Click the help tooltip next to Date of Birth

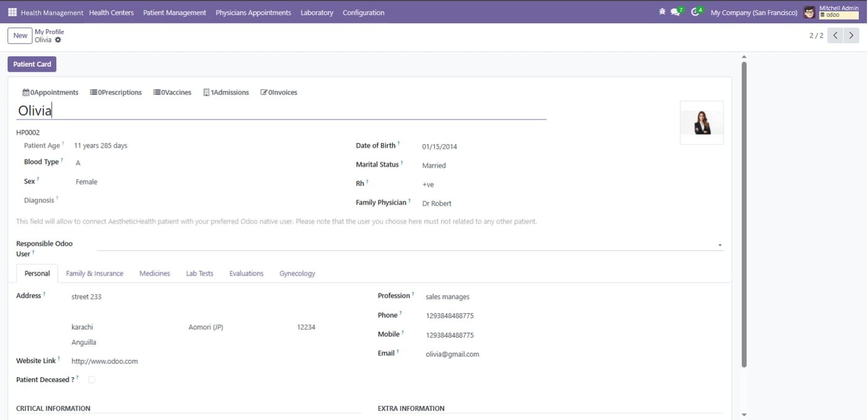click(x=399, y=143)
